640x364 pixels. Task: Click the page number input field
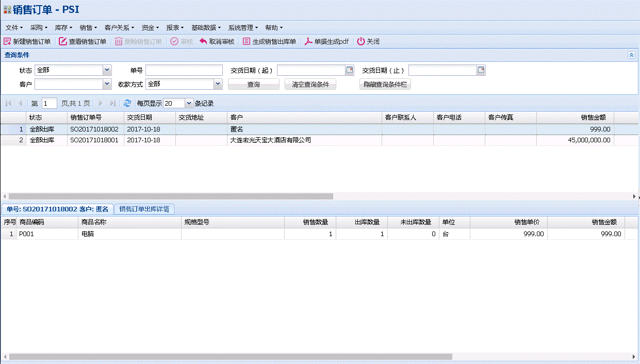(x=50, y=104)
